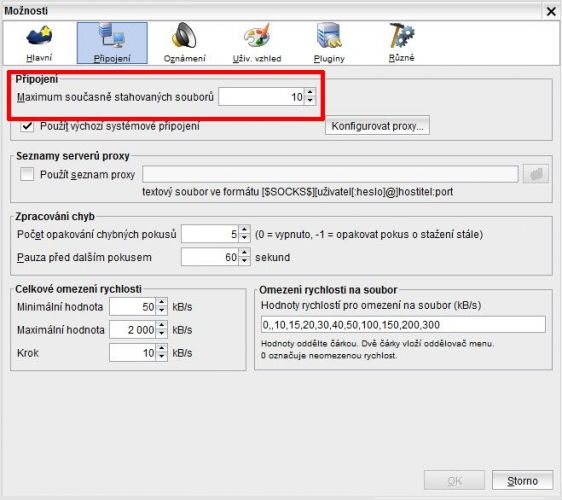The height and width of the screenshot is (500, 562).
Task: Toggle Použít výchozí systémové připojení checkbox
Action: (27, 126)
